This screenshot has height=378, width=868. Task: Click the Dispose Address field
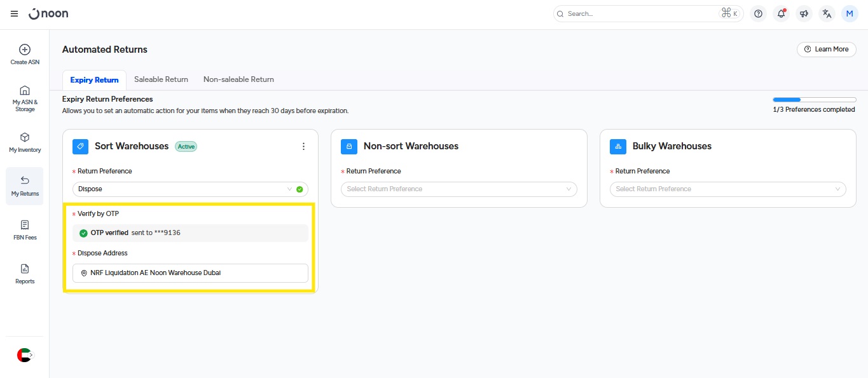point(190,273)
